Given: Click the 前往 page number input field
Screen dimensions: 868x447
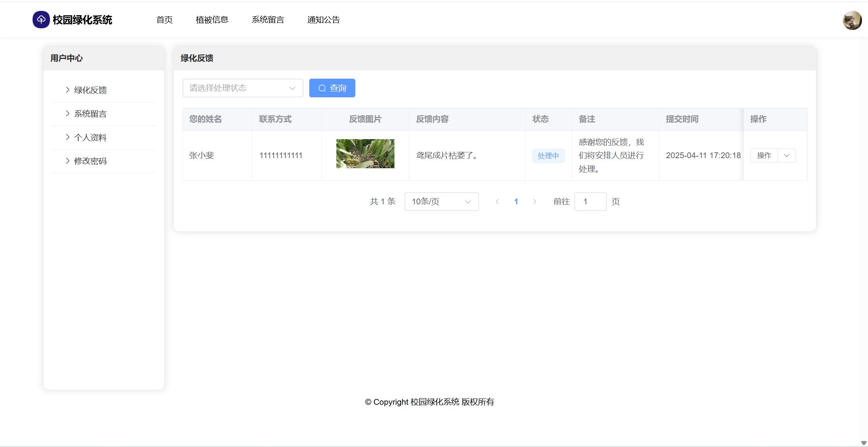Looking at the screenshot, I should [x=590, y=202].
